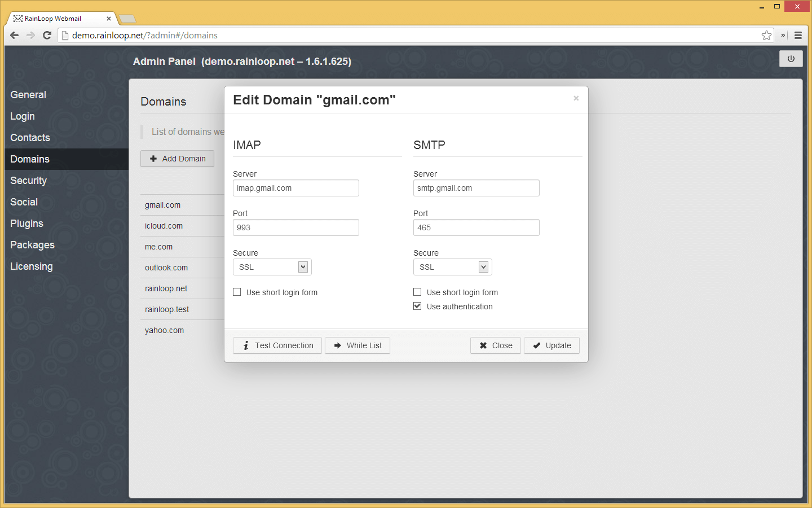Enable IMAP Use short login form
The image size is (812, 508).
237,292
